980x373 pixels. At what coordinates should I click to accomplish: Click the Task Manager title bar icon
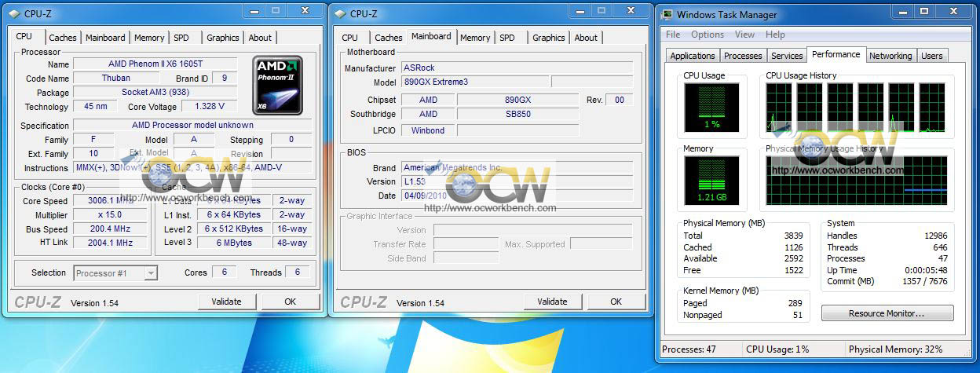click(667, 14)
